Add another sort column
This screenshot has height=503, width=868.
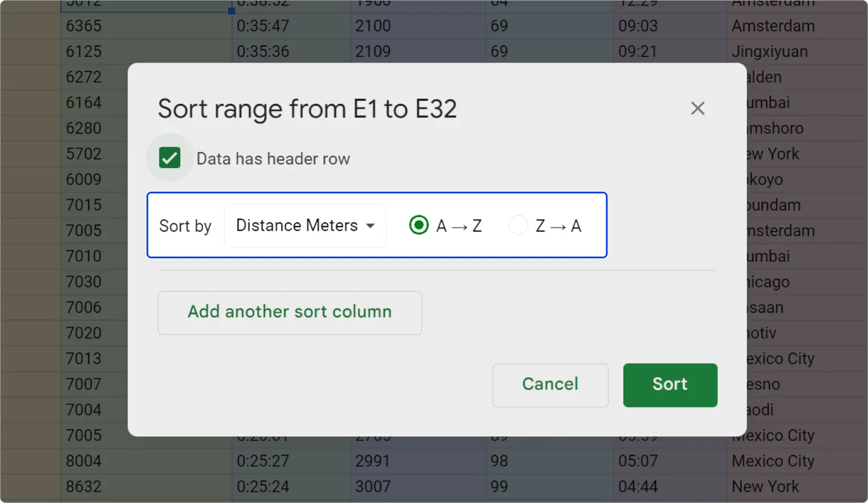click(x=290, y=312)
